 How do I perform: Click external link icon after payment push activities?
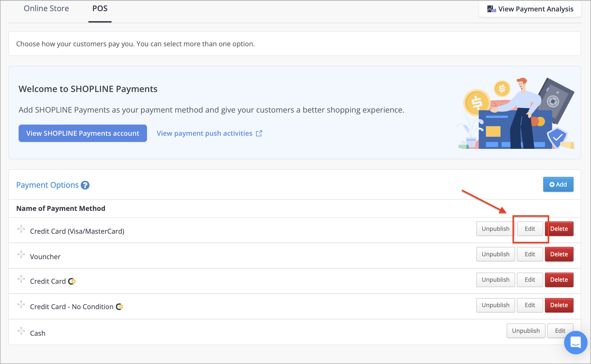point(259,133)
